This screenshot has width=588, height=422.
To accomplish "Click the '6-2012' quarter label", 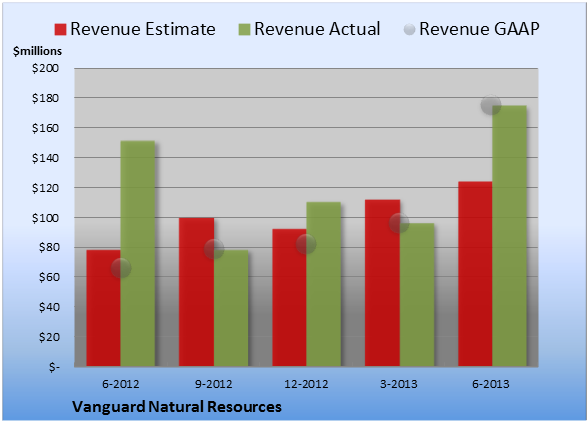I will pos(121,384).
